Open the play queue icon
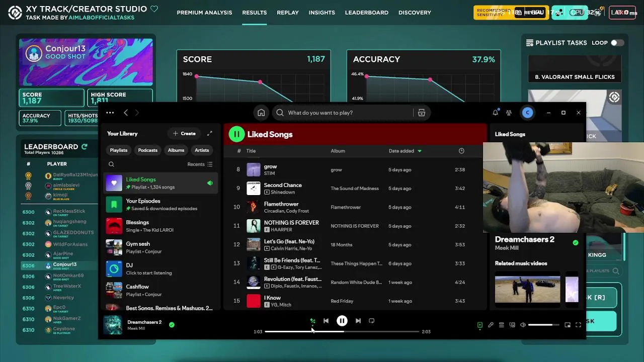 point(502,325)
